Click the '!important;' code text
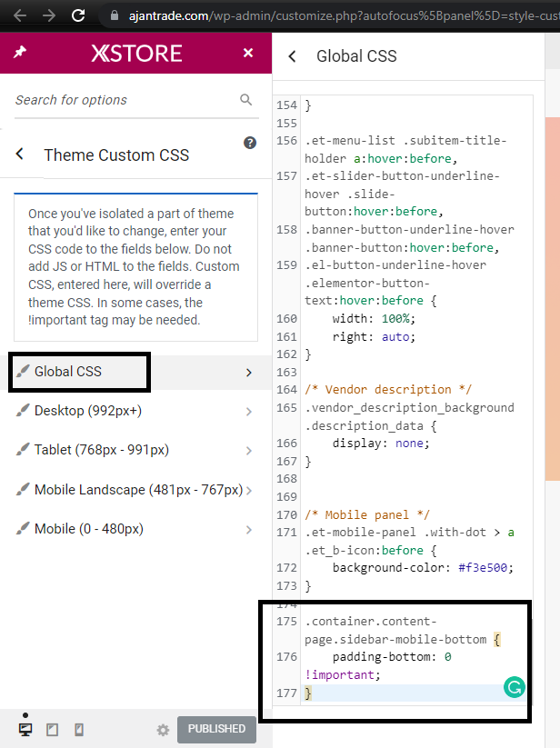560x748 pixels. pos(343,674)
